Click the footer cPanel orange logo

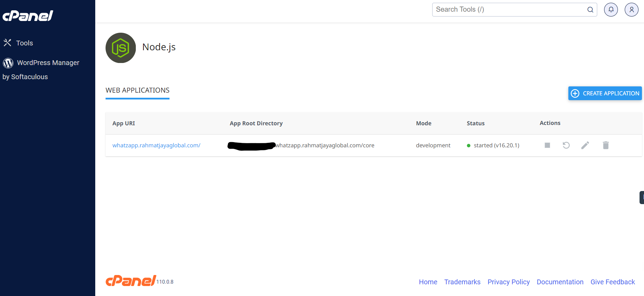click(131, 281)
